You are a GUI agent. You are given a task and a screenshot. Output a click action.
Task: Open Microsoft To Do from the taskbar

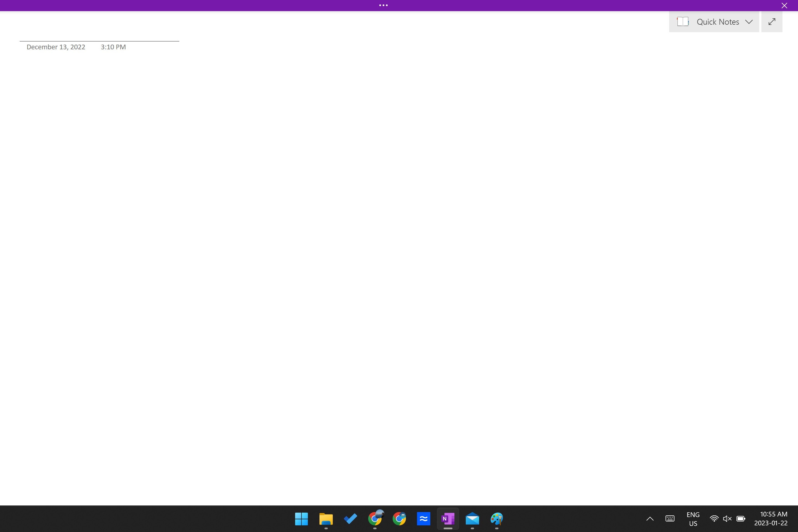350,519
